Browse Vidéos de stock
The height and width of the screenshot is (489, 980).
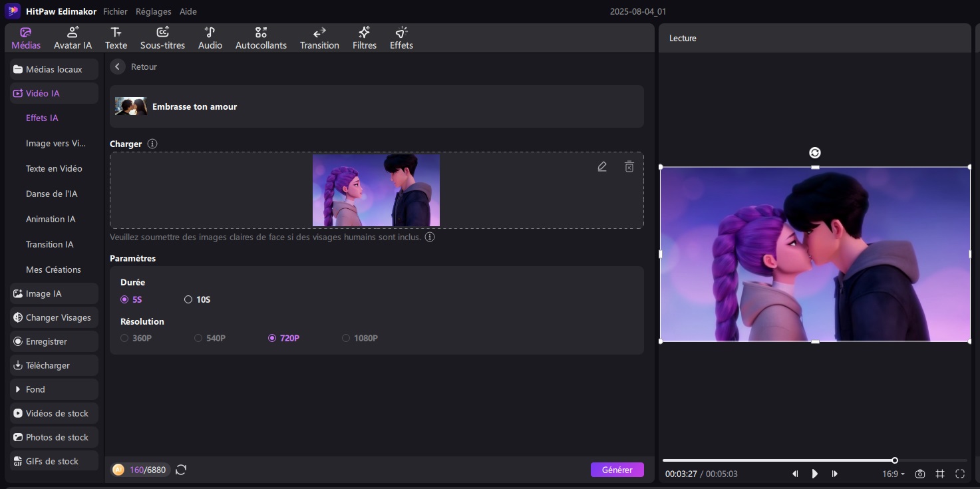(55, 413)
